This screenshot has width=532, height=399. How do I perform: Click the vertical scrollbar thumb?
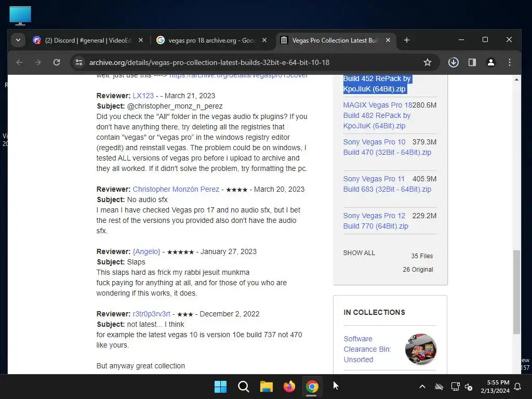coord(516,292)
